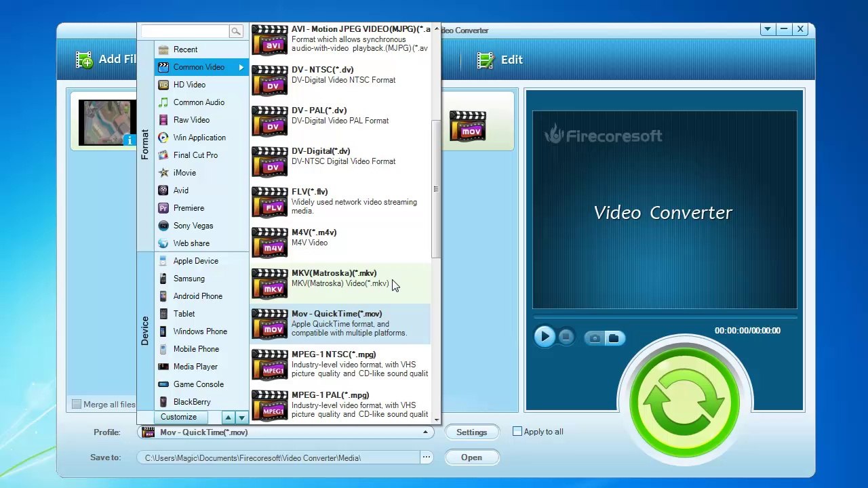Open the title bar dropdown menu arrow
Image resolution: width=868 pixels, height=488 pixels.
coord(767,29)
